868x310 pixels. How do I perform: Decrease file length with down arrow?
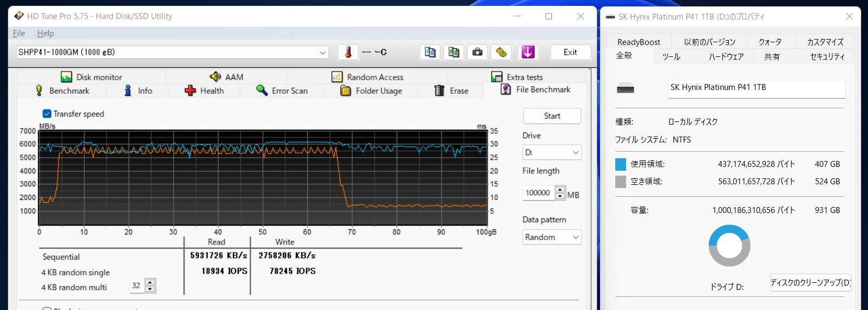[x=560, y=196]
